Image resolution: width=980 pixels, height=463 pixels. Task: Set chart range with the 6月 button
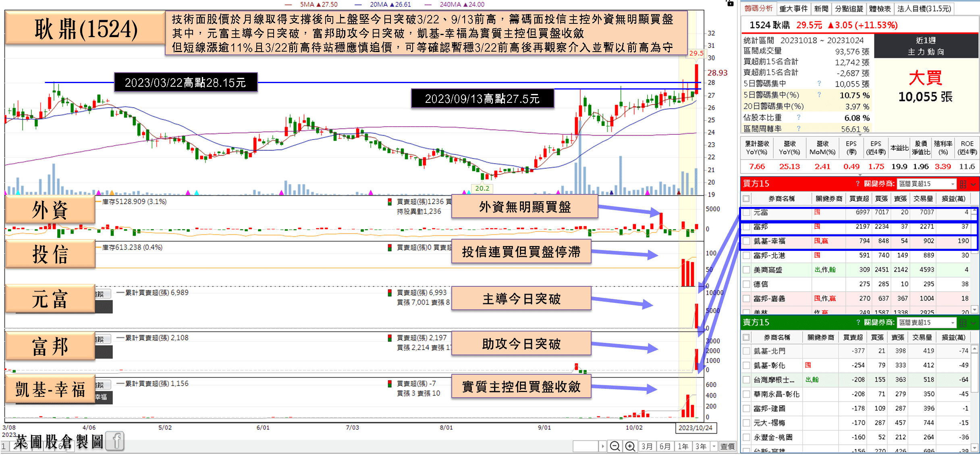coord(665,446)
